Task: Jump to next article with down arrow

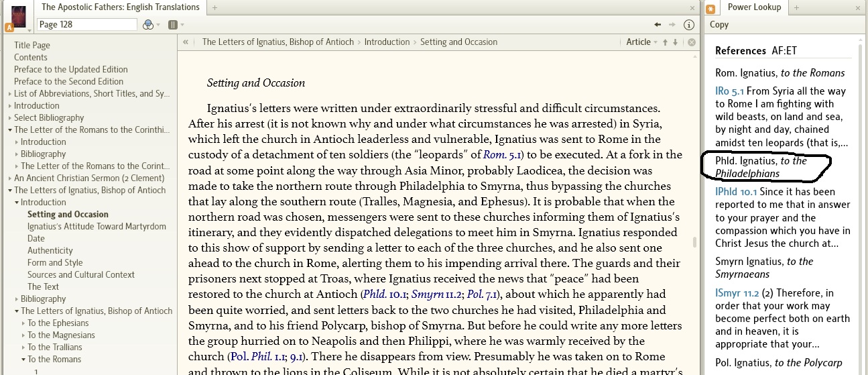Action: 676,42
